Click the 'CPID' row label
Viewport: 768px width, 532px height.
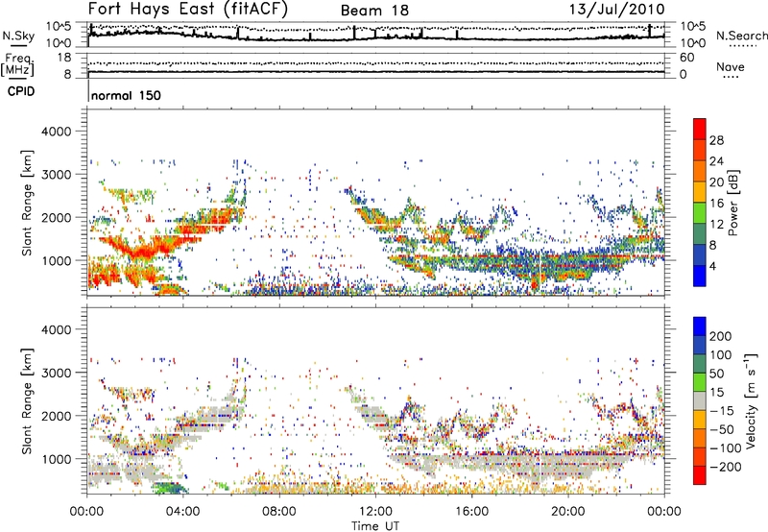point(21,91)
